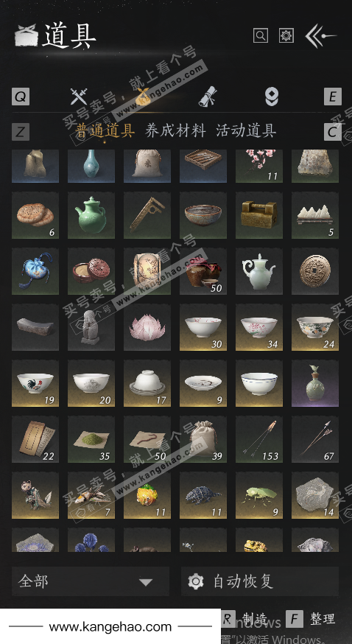Click the 制造 craft button
Screen dimensions: 352x644
click(244, 618)
